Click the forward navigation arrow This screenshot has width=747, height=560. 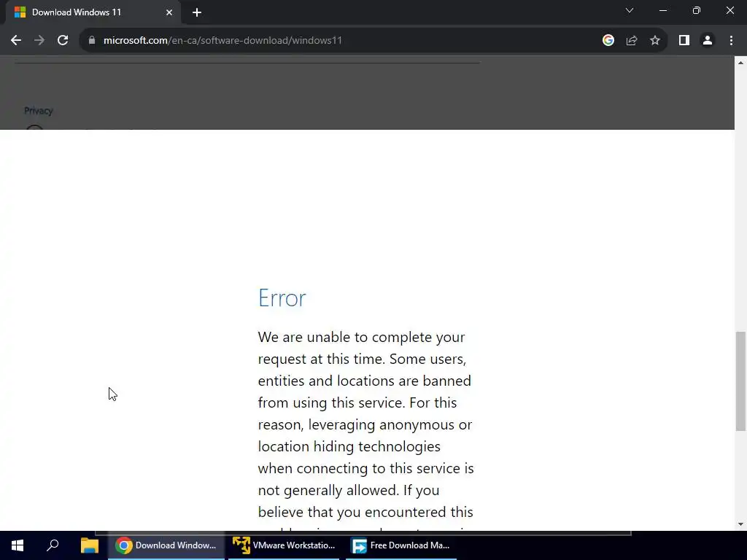[39, 41]
